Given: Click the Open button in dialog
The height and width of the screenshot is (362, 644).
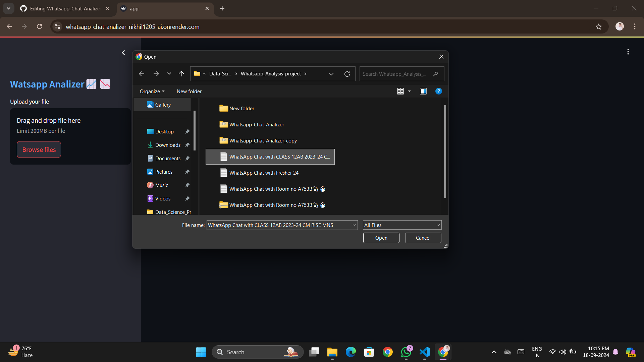Looking at the screenshot, I should point(381,238).
